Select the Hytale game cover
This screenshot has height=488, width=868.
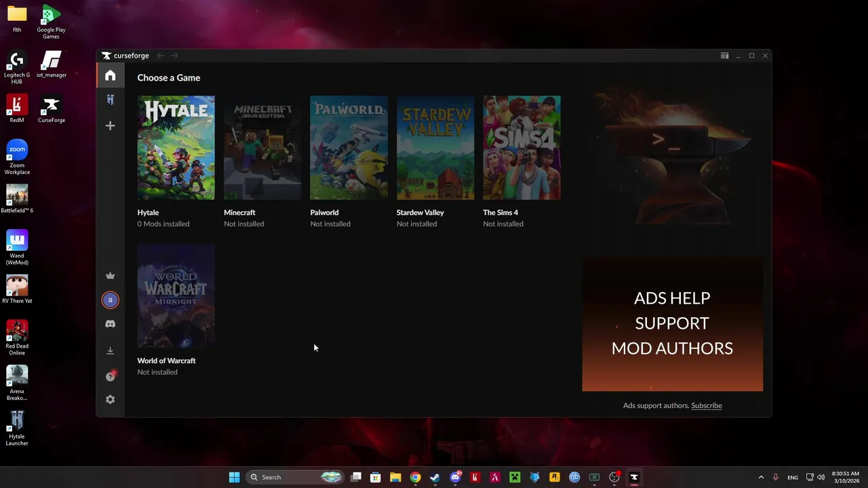(x=176, y=148)
